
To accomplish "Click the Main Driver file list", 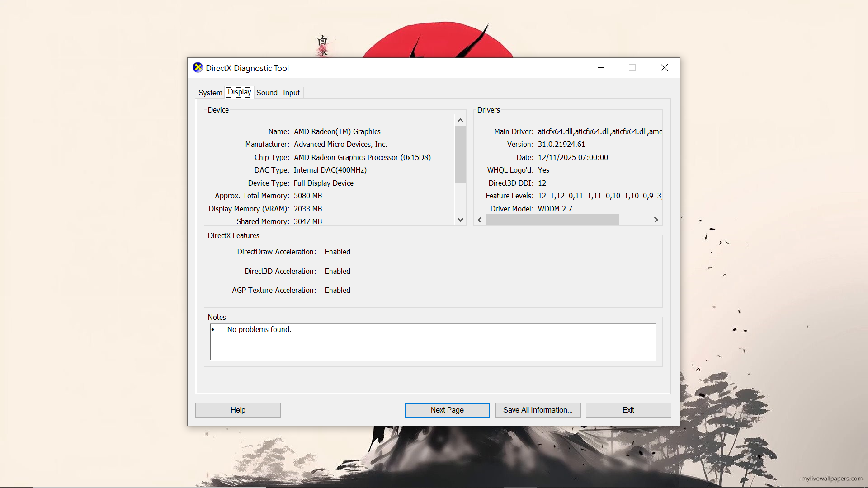I will (600, 131).
